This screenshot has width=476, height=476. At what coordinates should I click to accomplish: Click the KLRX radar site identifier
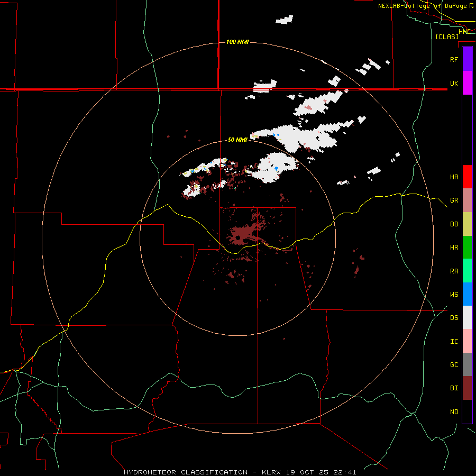tap(271, 472)
